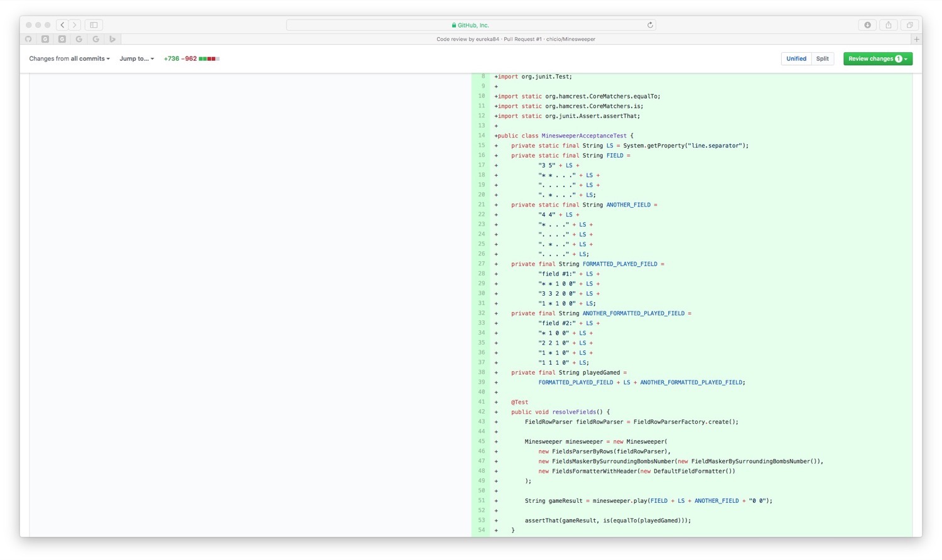Click FieldRowParserFactory.create() call

[686, 422]
